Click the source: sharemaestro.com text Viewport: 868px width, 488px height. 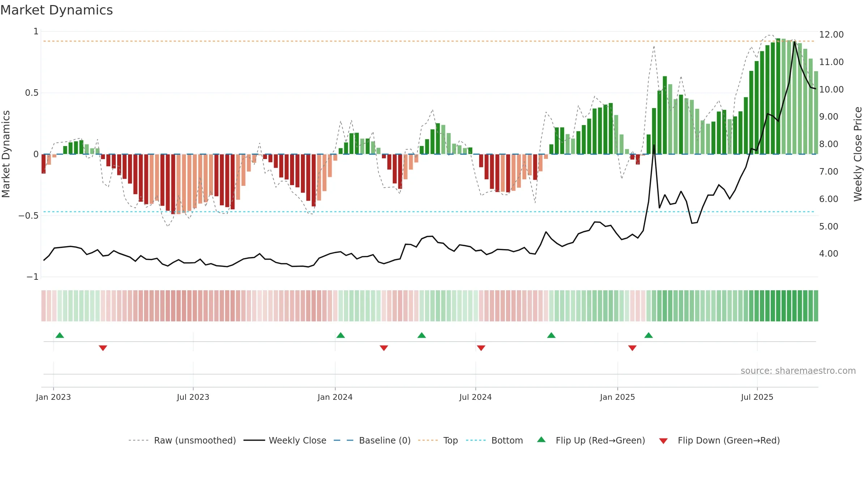coord(798,371)
